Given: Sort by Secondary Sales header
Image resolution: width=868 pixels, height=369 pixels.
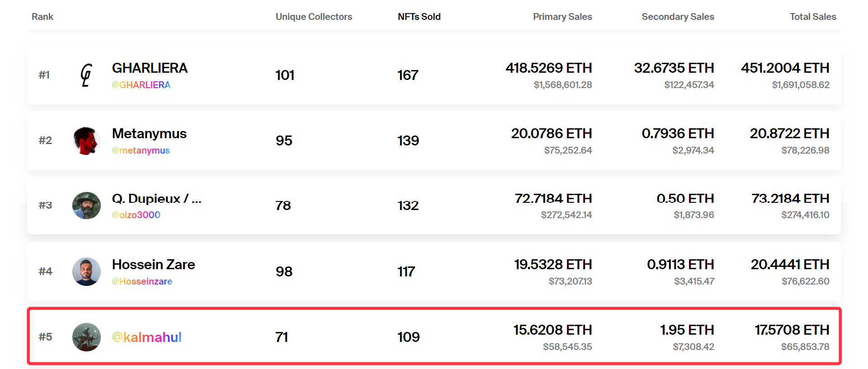Looking at the screenshot, I should click(x=677, y=17).
